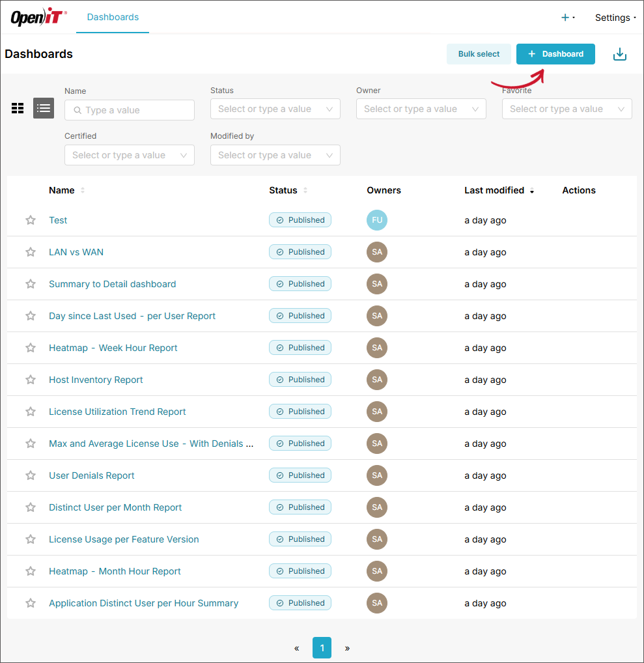Screen dimensions: 644x663
Task: Open the Settings menu
Action: tap(615, 18)
